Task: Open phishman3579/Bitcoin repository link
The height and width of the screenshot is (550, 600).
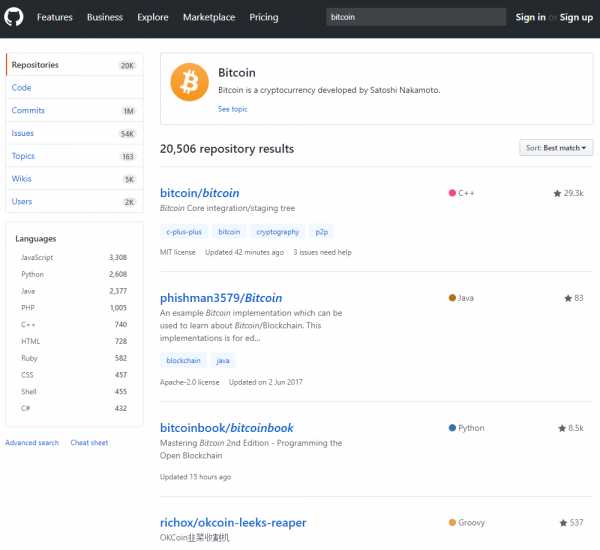Action: pyautogui.click(x=221, y=298)
